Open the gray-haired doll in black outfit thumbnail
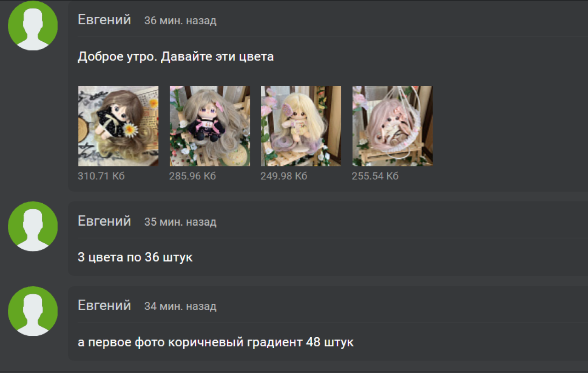Viewport: 588px width, 373px height. 210,126
